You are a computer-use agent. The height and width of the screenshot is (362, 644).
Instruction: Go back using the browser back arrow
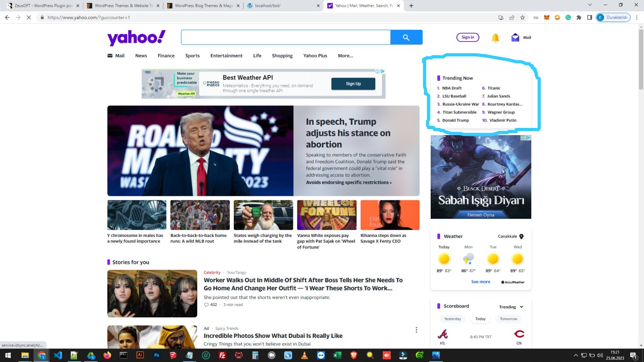coord(7,17)
